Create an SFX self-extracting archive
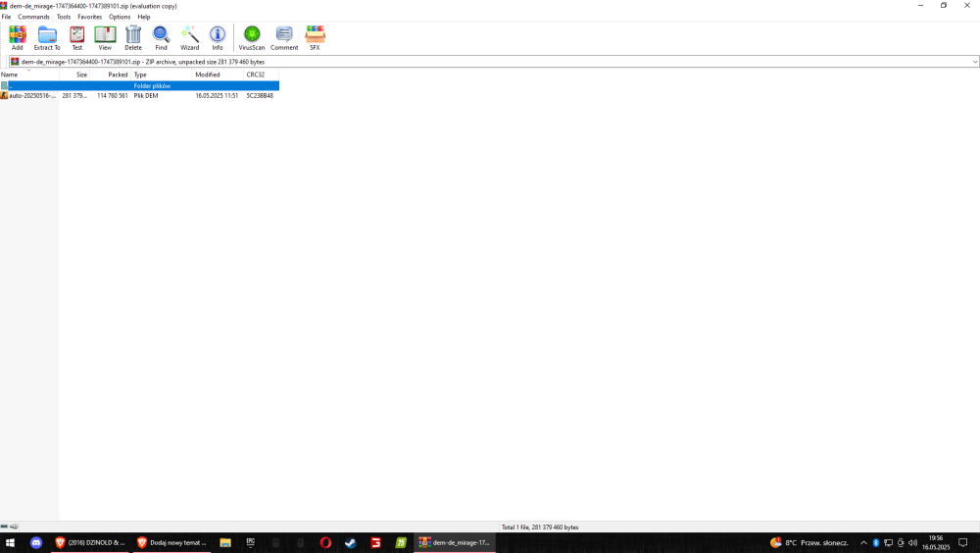980x553 pixels. (315, 37)
